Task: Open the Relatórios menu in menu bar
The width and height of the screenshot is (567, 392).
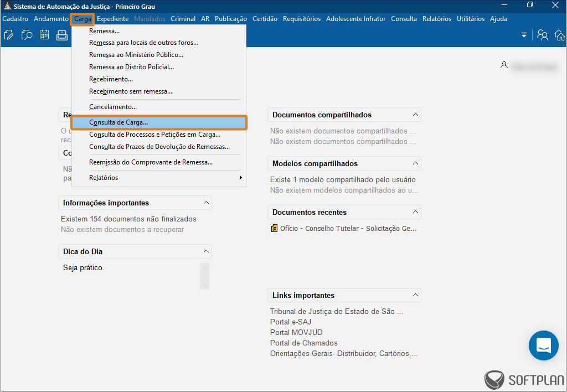Action: click(x=437, y=19)
